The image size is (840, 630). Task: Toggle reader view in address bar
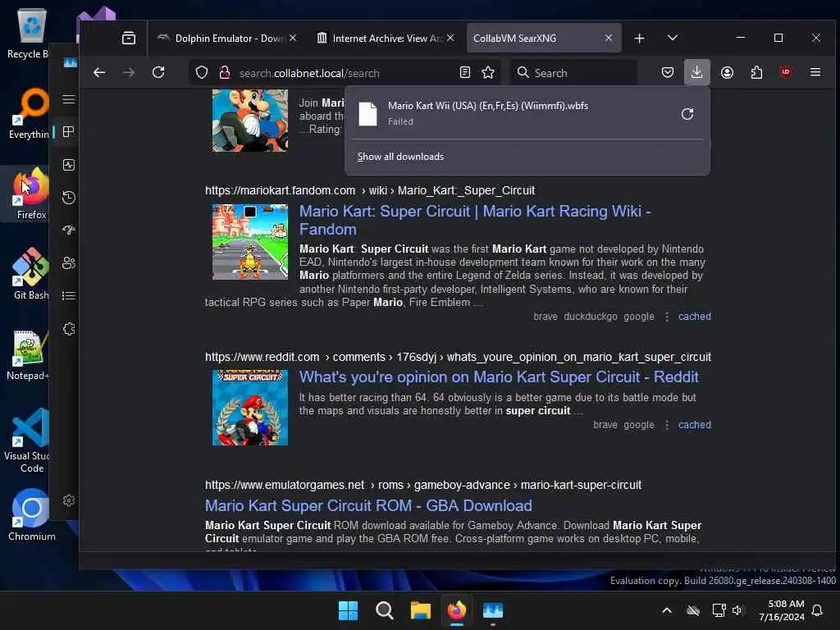[x=465, y=72]
